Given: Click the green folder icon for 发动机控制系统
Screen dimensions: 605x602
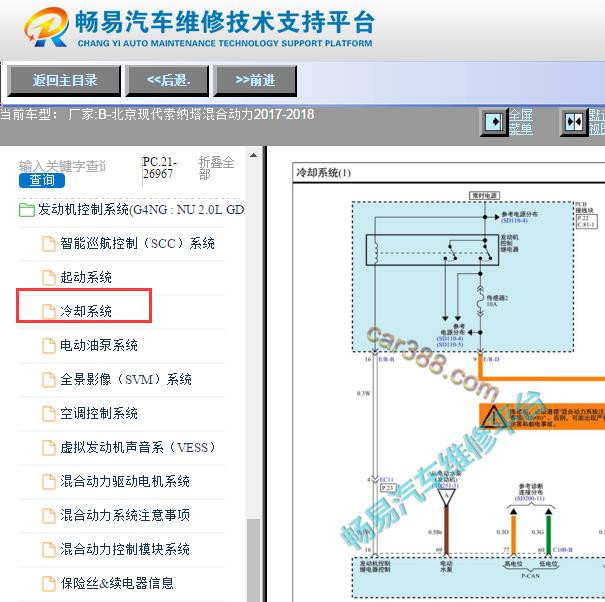Looking at the screenshot, I should coord(27,210).
